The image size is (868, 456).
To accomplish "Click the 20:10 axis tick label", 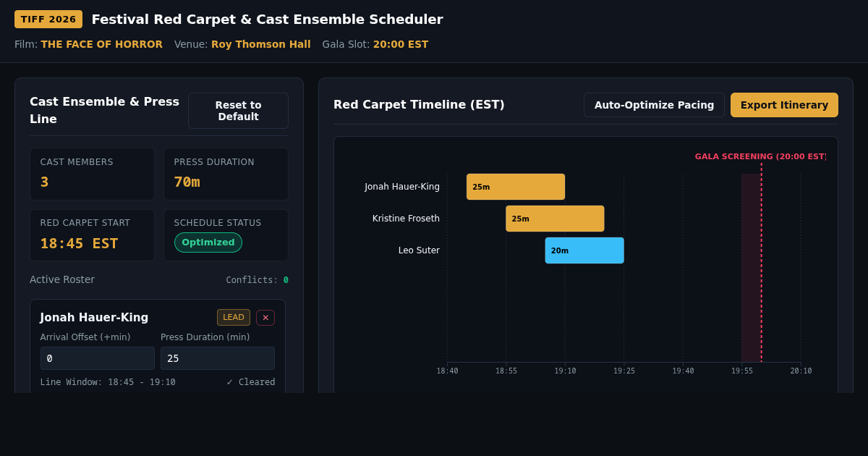I will coord(801,371).
